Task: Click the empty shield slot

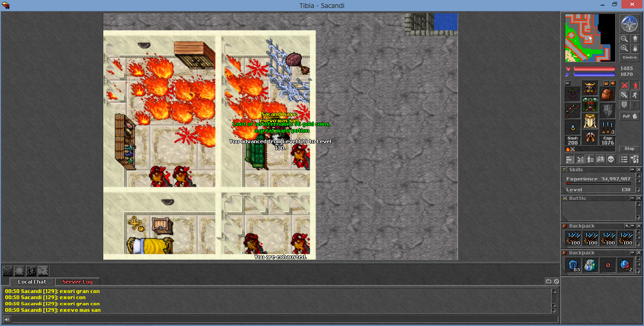Action: [607, 111]
